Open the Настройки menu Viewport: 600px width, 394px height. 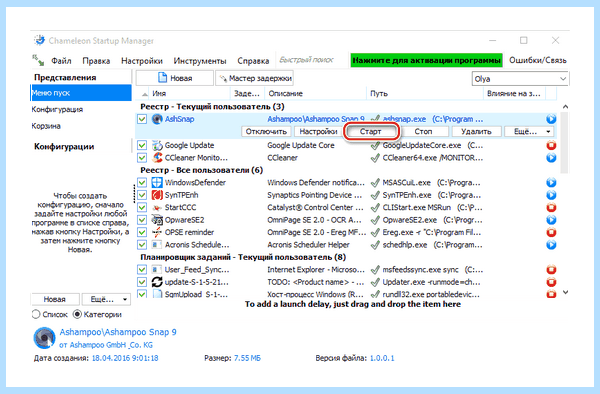click(142, 60)
